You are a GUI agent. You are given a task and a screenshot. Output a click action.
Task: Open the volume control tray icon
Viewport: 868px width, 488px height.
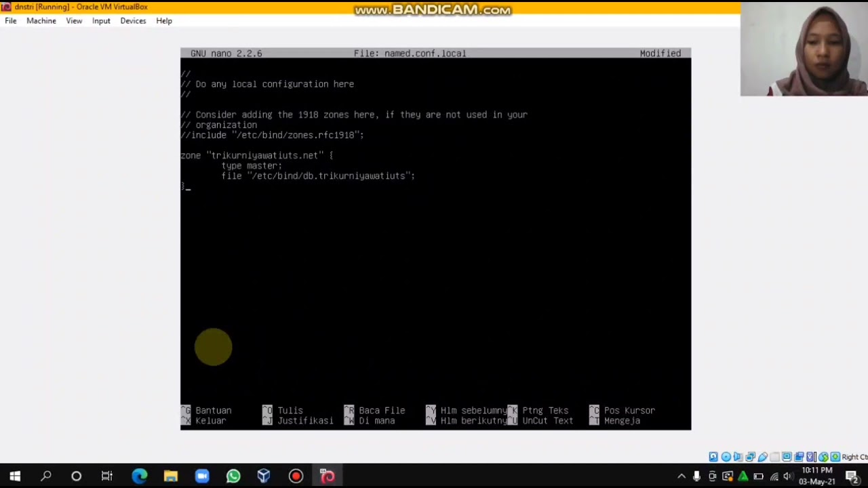(x=788, y=476)
